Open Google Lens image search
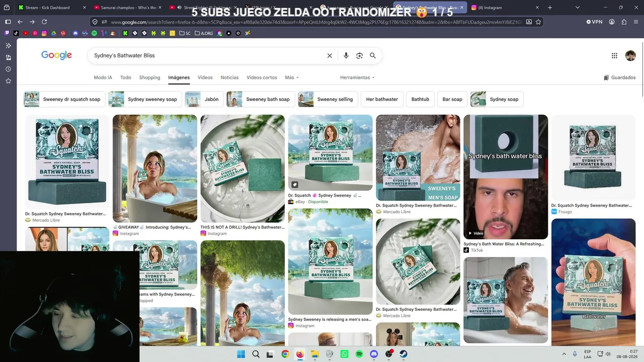The image size is (644, 362). 359,56
